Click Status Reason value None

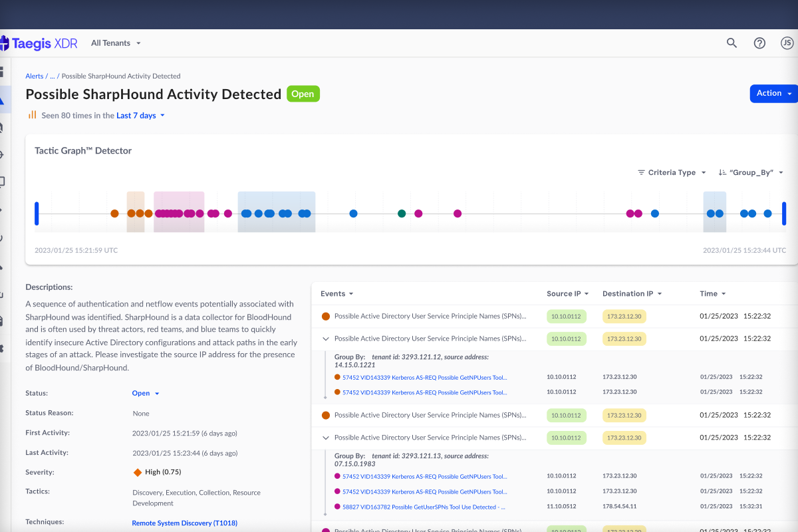point(141,413)
